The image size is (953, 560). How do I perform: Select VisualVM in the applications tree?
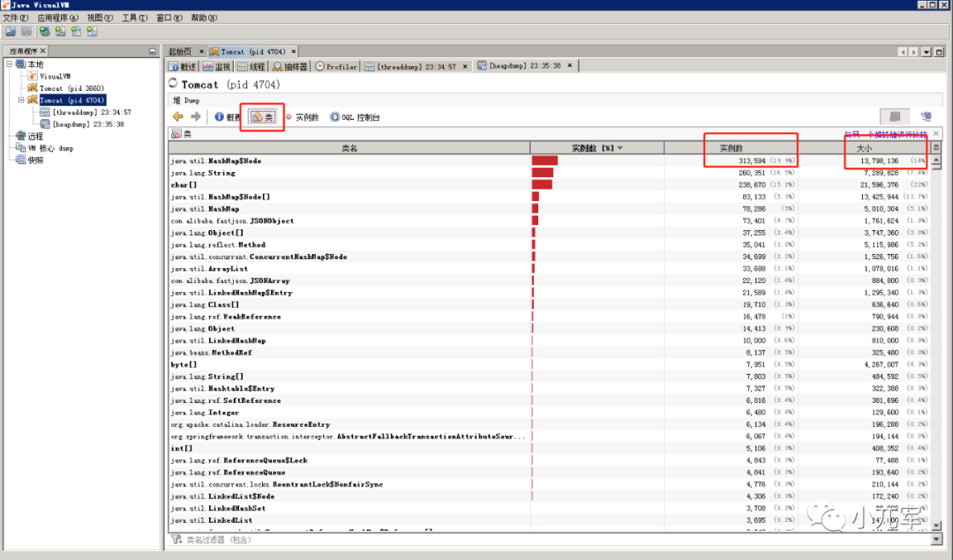pyautogui.click(x=55, y=76)
